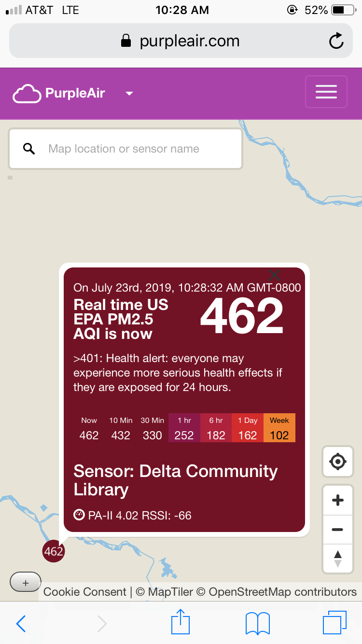The height and width of the screenshot is (644, 362).
Task: Tap Safari's share icon
Action: pyautogui.click(x=181, y=622)
